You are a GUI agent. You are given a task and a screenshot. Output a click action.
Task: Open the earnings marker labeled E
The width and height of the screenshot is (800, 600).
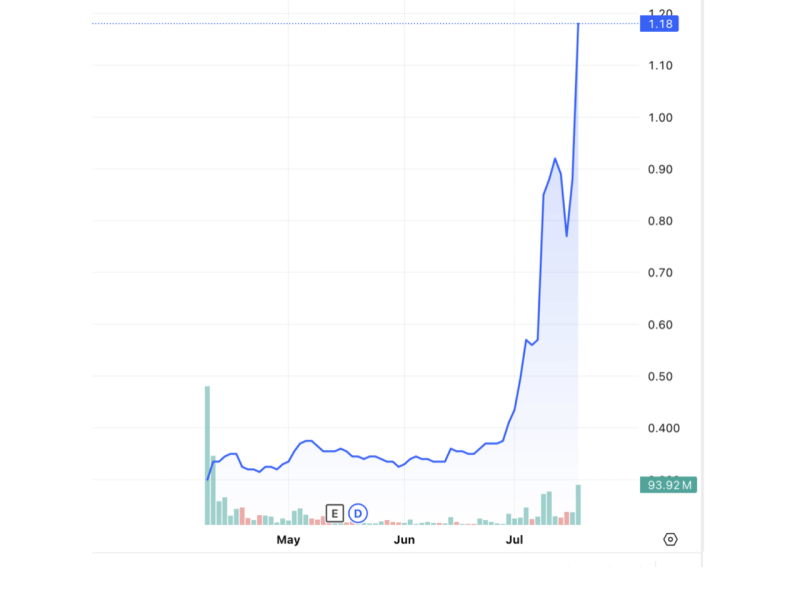[x=334, y=512]
